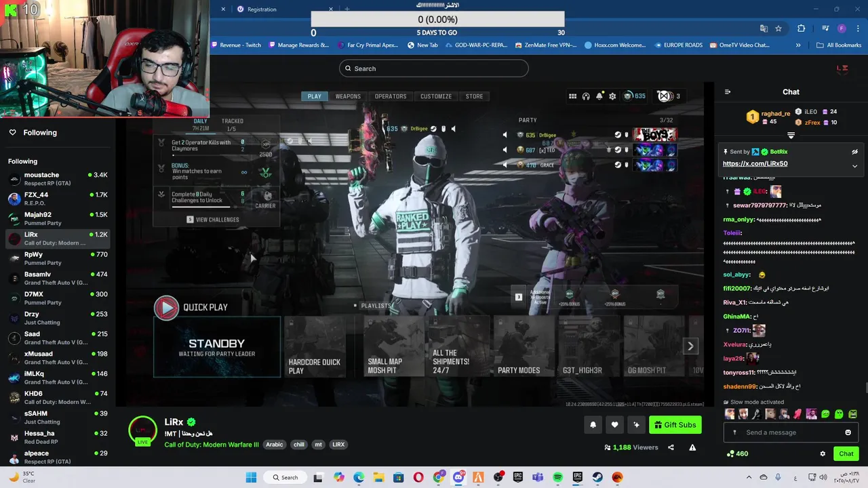Open RpWy channel in the sidebar
The height and width of the screenshot is (488, 868).
tap(58, 258)
